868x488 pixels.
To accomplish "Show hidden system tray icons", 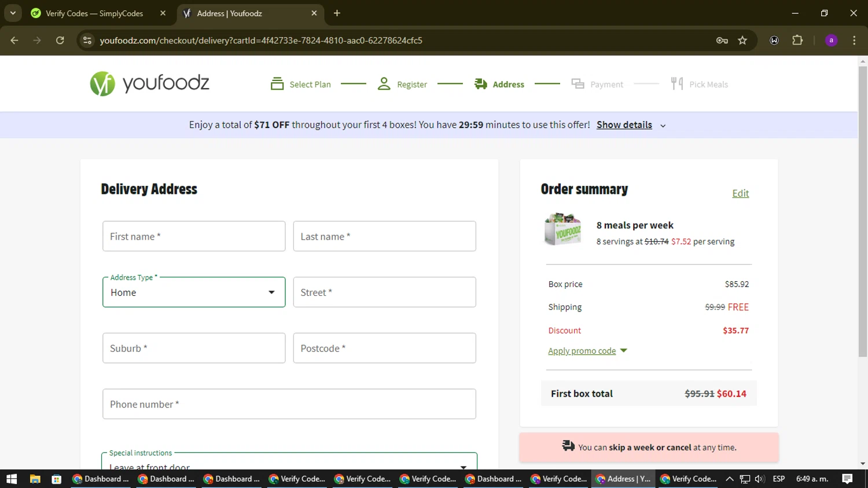I will [x=730, y=479].
